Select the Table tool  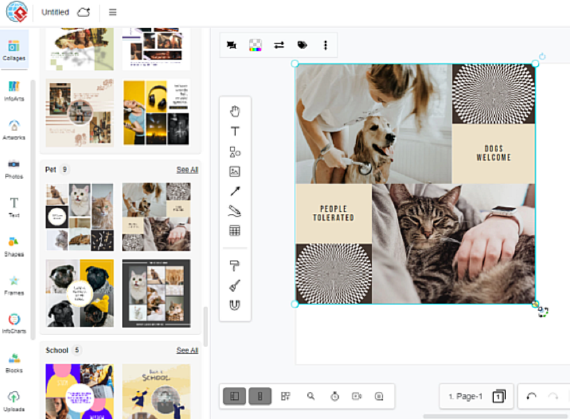click(x=235, y=230)
